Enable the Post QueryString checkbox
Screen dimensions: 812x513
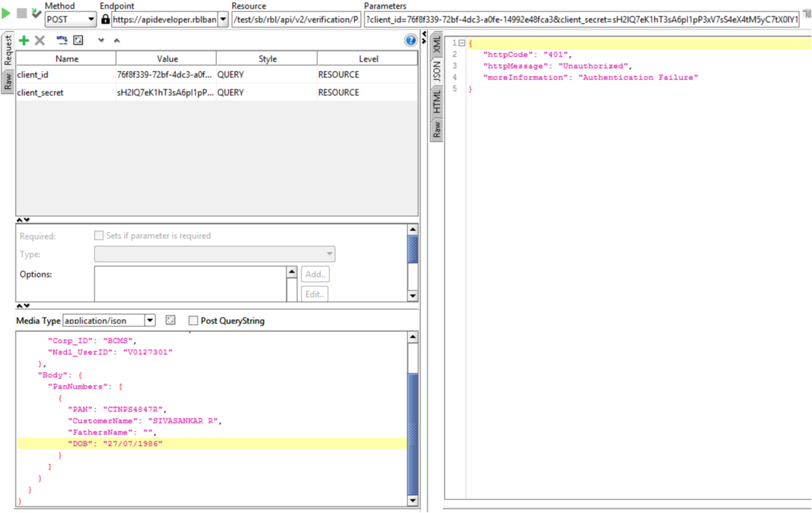(x=193, y=321)
